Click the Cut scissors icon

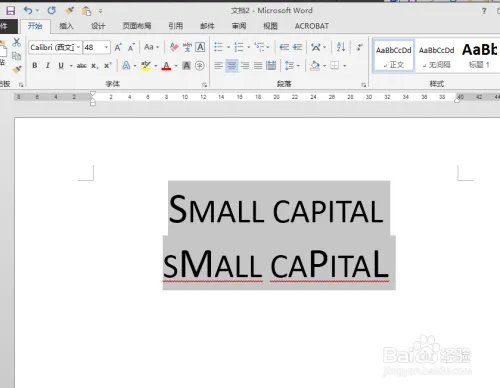[16, 42]
